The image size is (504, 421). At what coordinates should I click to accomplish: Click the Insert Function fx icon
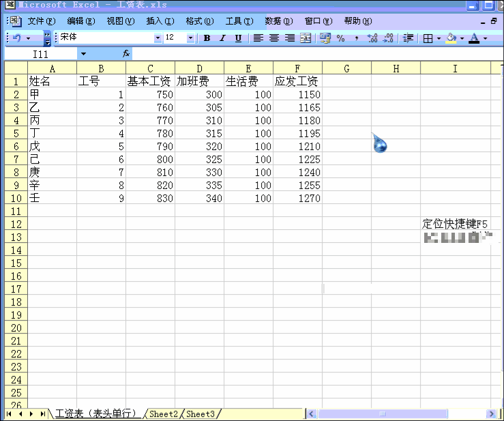126,53
